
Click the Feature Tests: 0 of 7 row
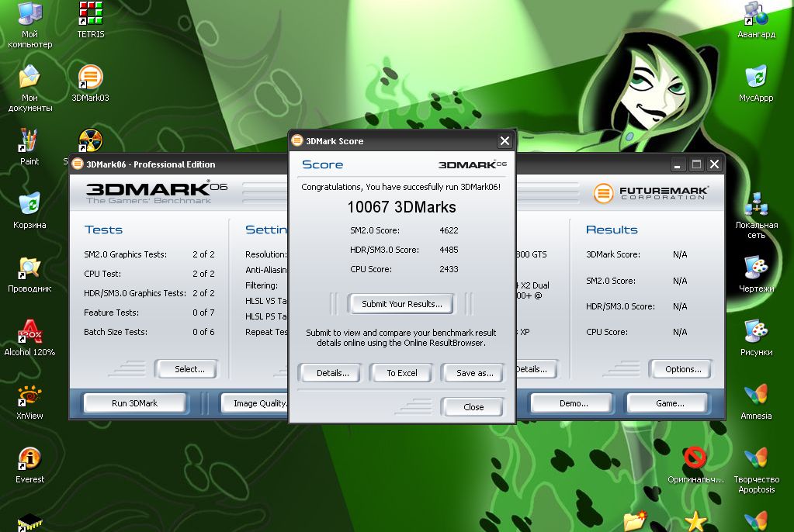tap(149, 313)
